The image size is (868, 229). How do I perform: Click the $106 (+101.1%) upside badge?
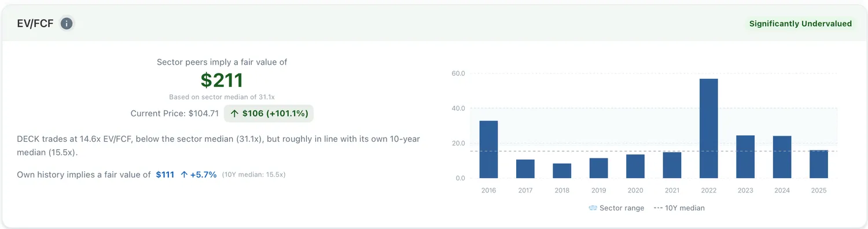pos(269,113)
